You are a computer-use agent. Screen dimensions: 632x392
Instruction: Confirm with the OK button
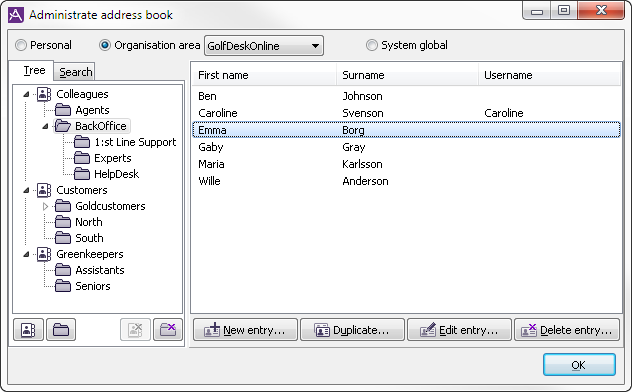[579, 365]
